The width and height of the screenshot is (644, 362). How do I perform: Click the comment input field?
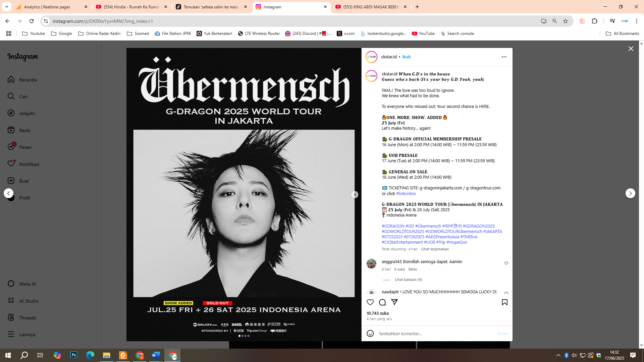[x=436, y=334]
